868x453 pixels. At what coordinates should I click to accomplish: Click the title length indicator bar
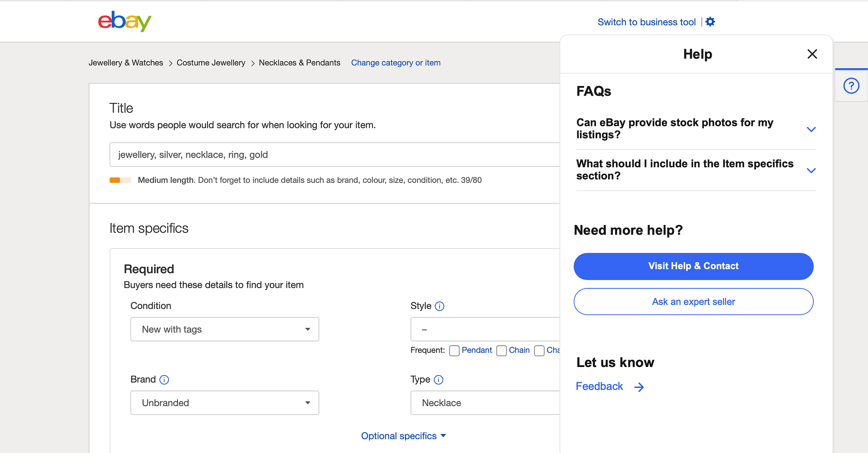[x=120, y=180]
